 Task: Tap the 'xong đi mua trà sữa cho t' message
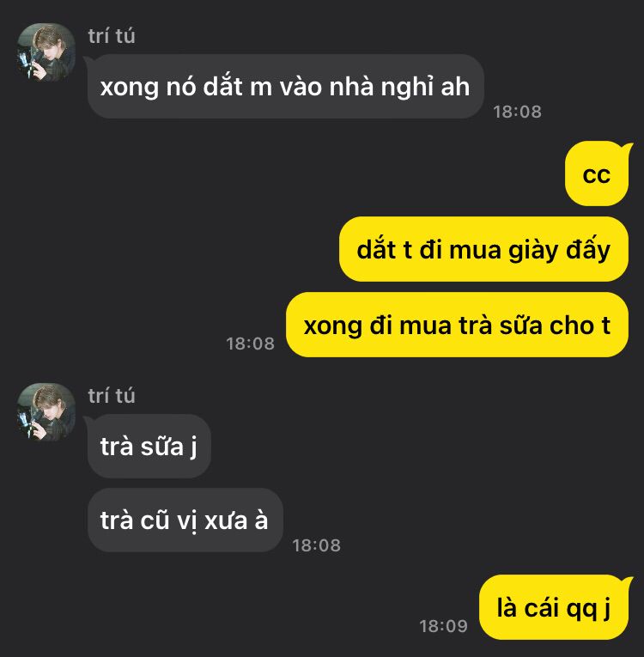(x=457, y=325)
